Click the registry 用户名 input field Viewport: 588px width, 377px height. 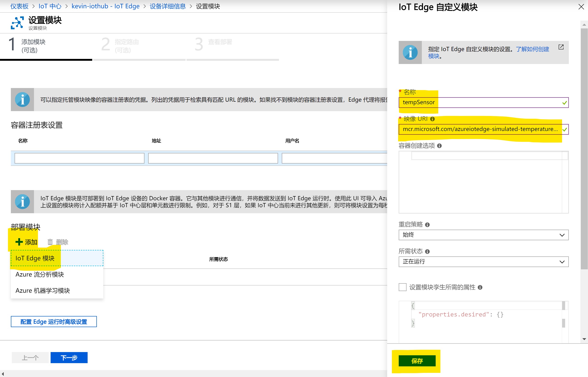pos(334,158)
